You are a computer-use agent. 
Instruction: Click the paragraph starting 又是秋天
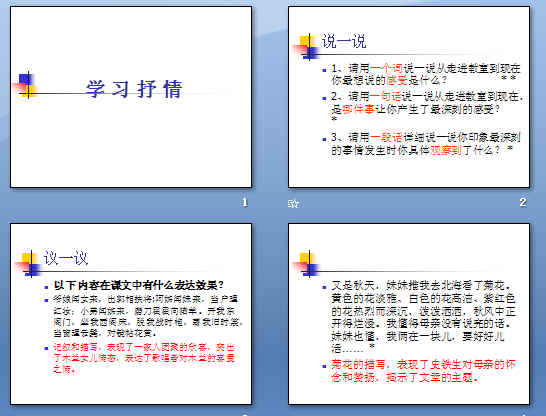(x=423, y=317)
